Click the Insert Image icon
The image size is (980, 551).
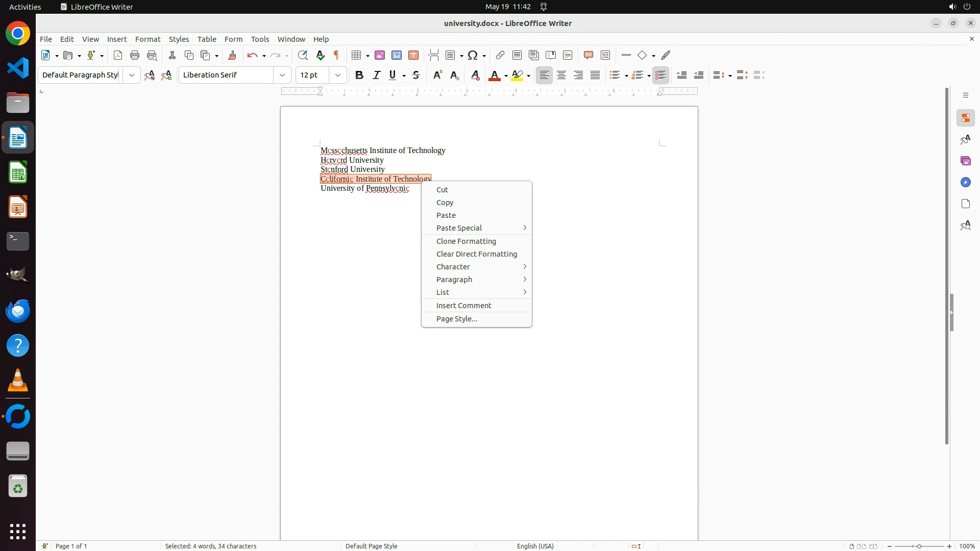(x=380, y=55)
